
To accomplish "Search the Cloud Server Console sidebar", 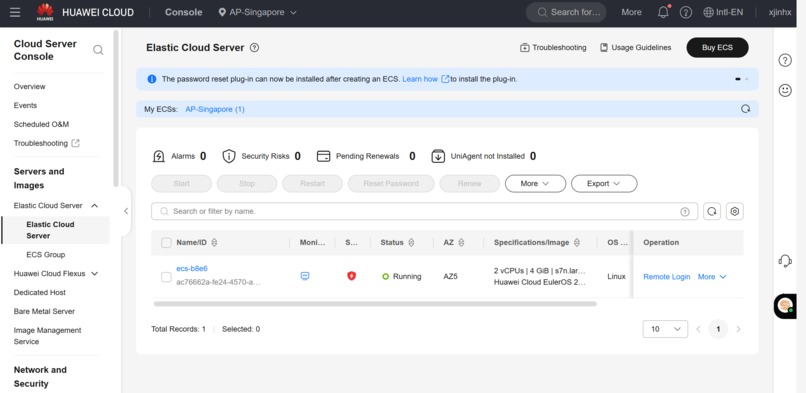I will pos(98,50).
